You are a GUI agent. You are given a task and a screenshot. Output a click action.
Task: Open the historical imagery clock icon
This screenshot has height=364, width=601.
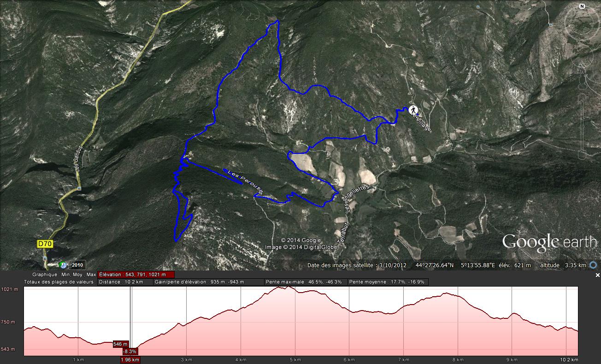(63, 265)
